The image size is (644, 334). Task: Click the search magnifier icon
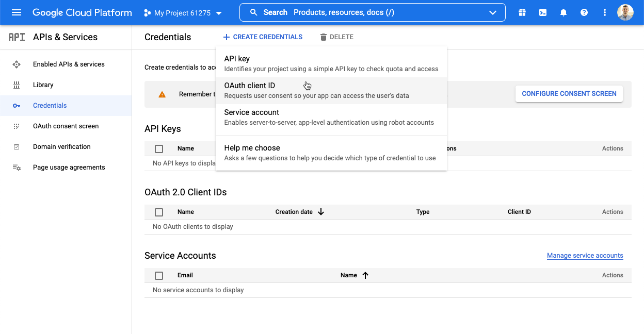pyautogui.click(x=253, y=12)
